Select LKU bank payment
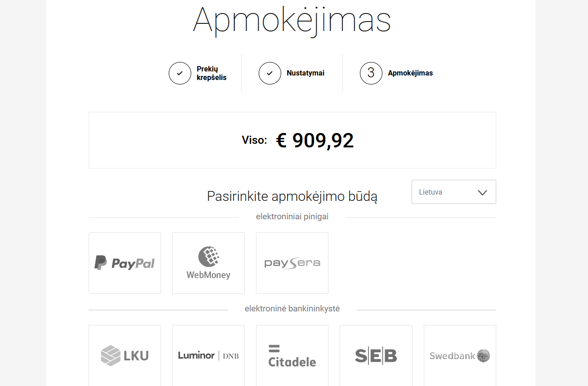The width and height of the screenshot is (588, 386). pos(125,355)
